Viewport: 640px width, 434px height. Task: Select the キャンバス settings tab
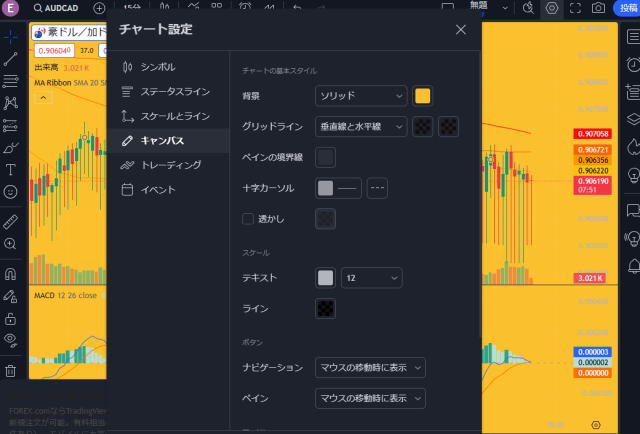point(169,141)
